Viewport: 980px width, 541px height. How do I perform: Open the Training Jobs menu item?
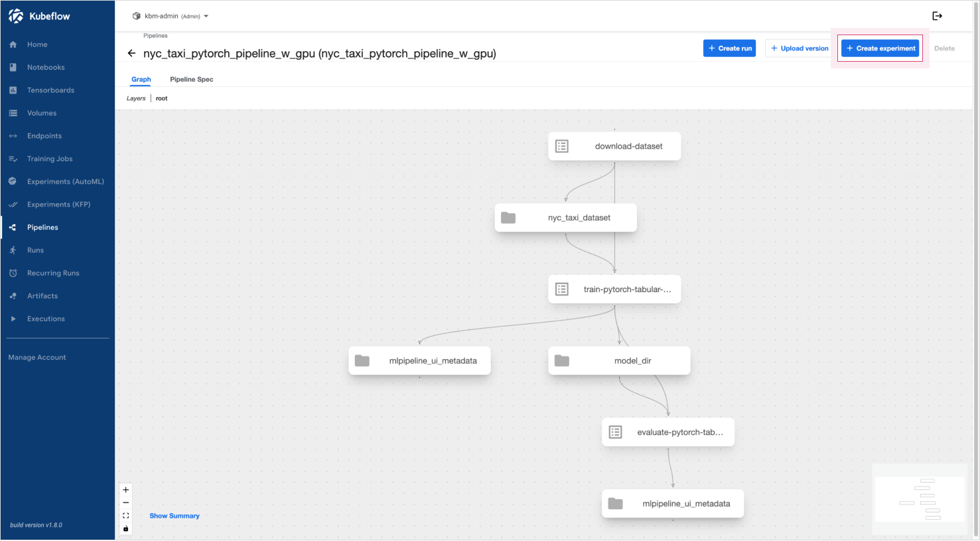(58, 159)
